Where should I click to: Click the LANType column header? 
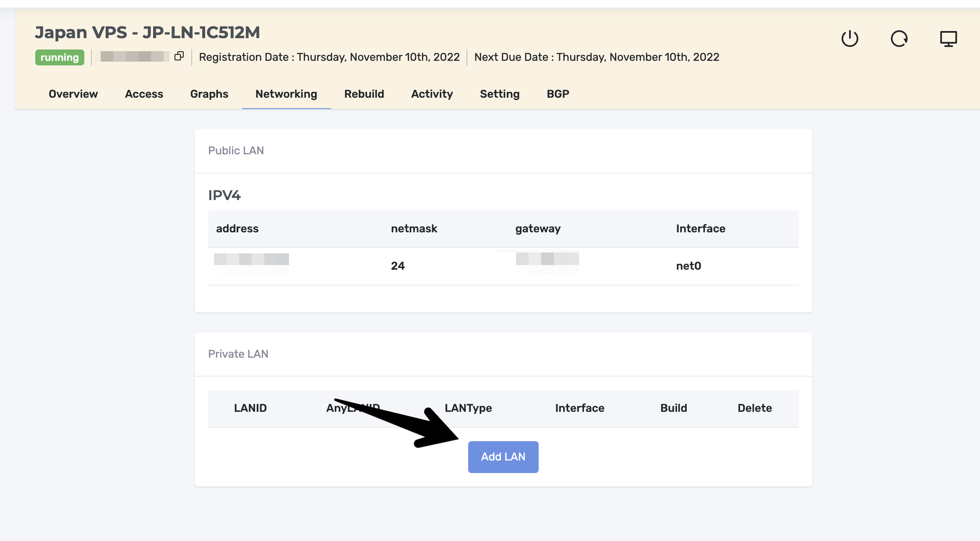(x=468, y=408)
